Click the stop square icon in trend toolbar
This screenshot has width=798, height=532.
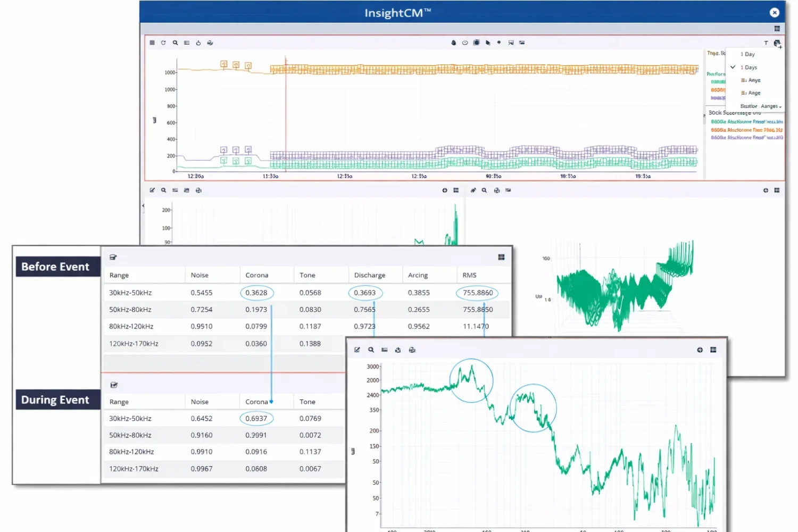click(152, 43)
